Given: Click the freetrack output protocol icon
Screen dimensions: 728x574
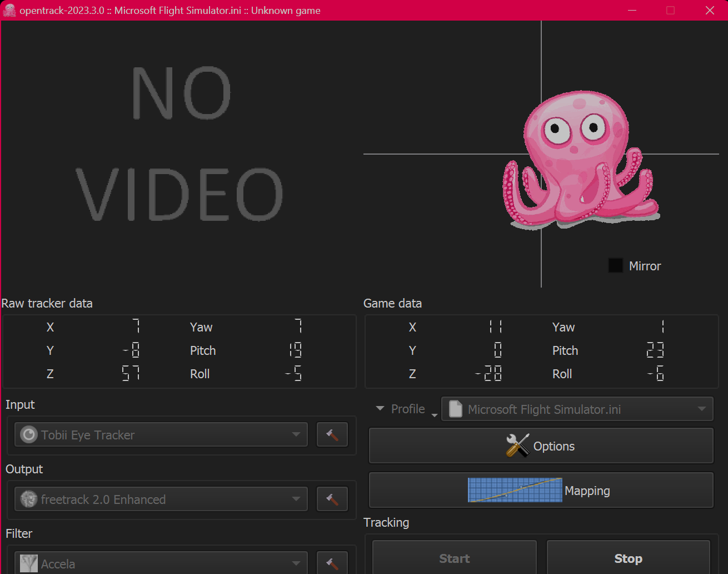Looking at the screenshot, I should (x=29, y=499).
